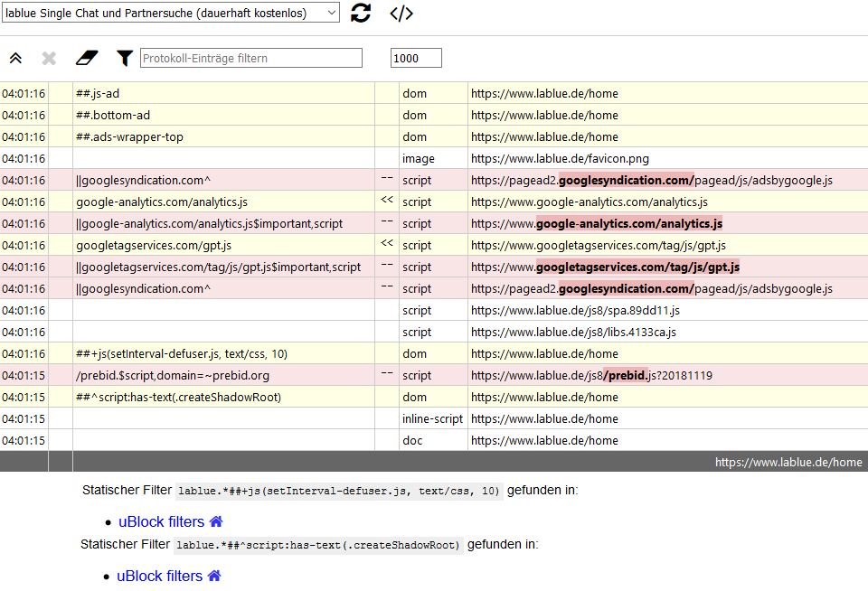
Task: Click the favicon.png image request URL
Action: [x=560, y=158]
